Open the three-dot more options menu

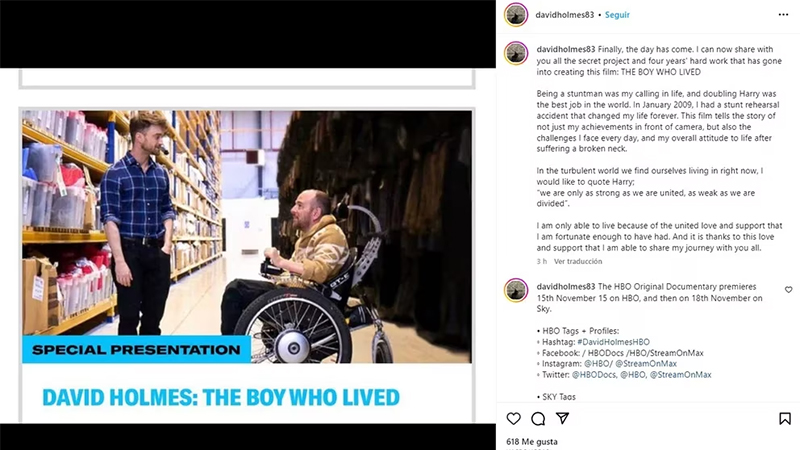point(783,15)
